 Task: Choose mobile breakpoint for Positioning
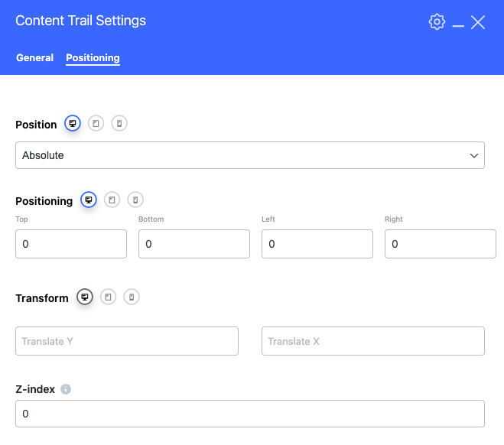tap(135, 200)
